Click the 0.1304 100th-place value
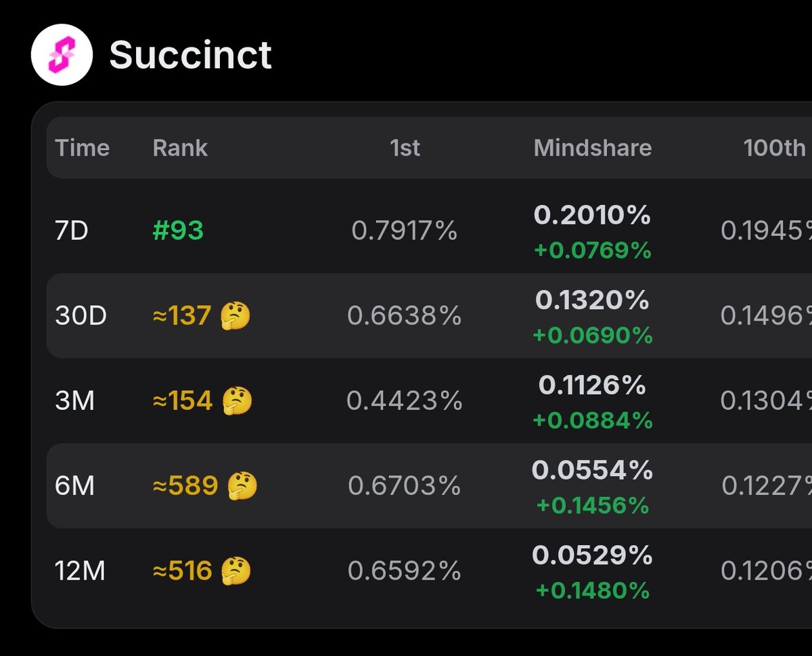This screenshot has height=656, width=812. coord(766,401)
